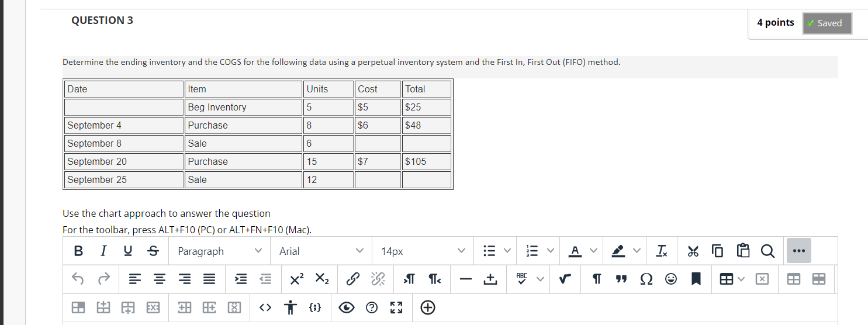868x325 pixels.
Task: Open the Arial font family dropdown
Action: click(x=321, y=251)
